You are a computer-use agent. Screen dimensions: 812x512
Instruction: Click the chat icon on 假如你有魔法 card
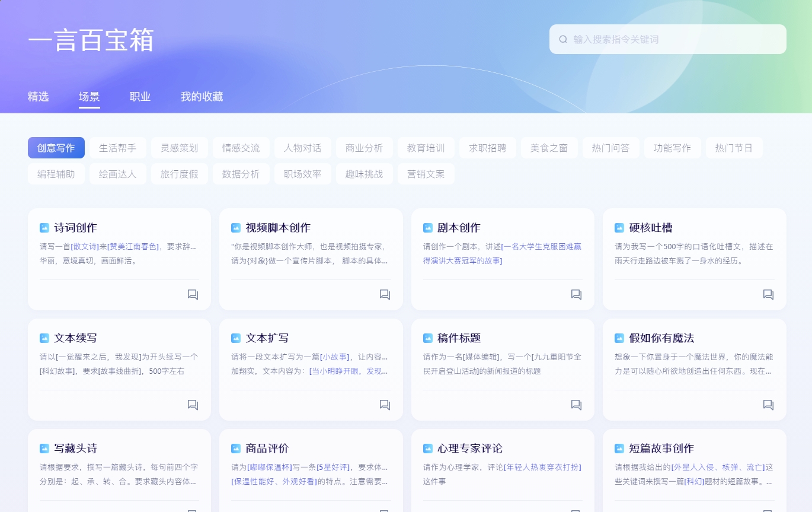768,405
